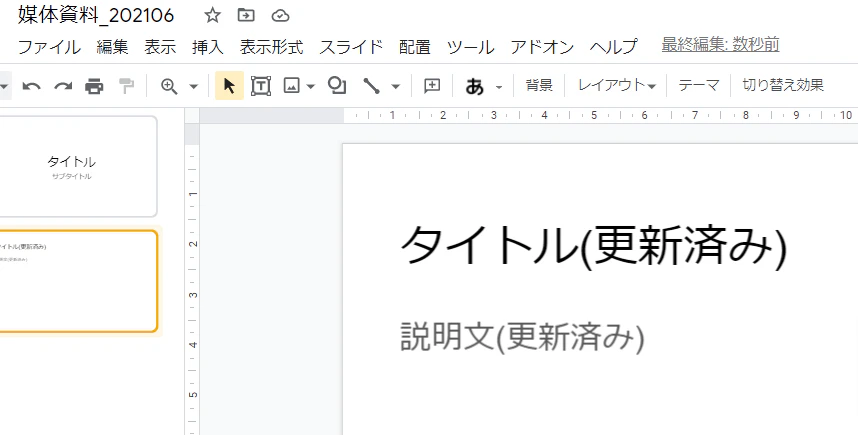
Task: Open the 配置 menu
Action: pyautogui.click(x=415, y=47)
